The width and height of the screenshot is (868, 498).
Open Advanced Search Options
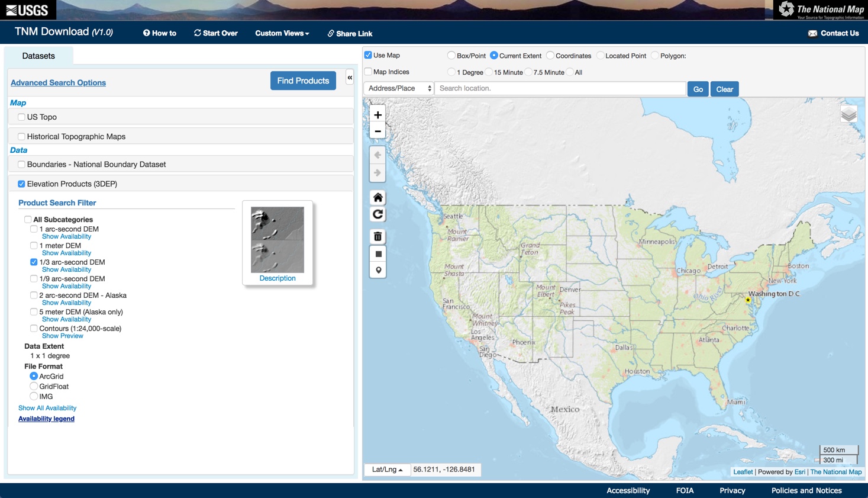58,83
